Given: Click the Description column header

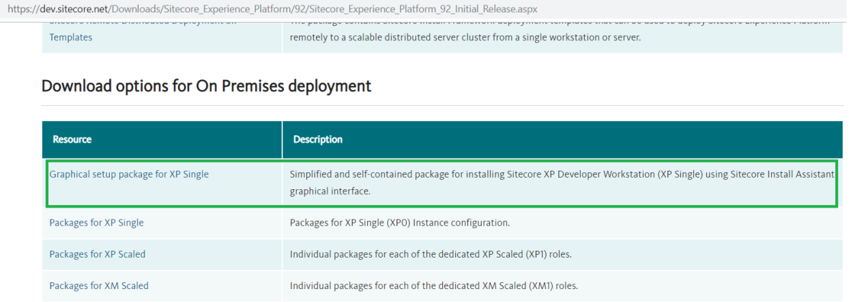Looking at the screenshot, I should 317,139.
